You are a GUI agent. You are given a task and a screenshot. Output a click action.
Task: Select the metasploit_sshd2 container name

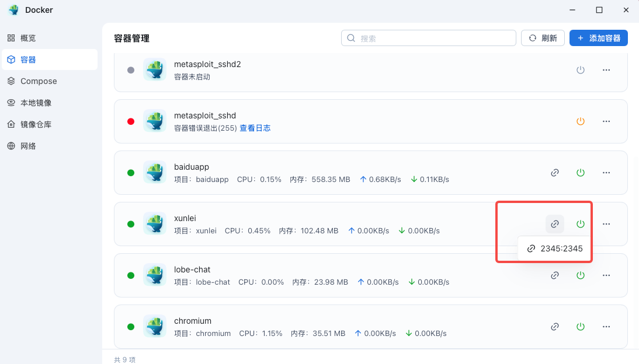207,64
